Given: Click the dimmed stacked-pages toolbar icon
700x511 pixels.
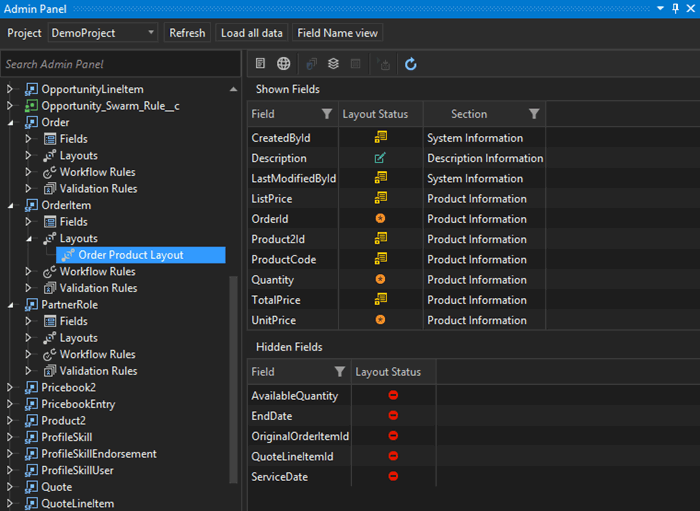Looking at the screenshot, I should [311, 64].
